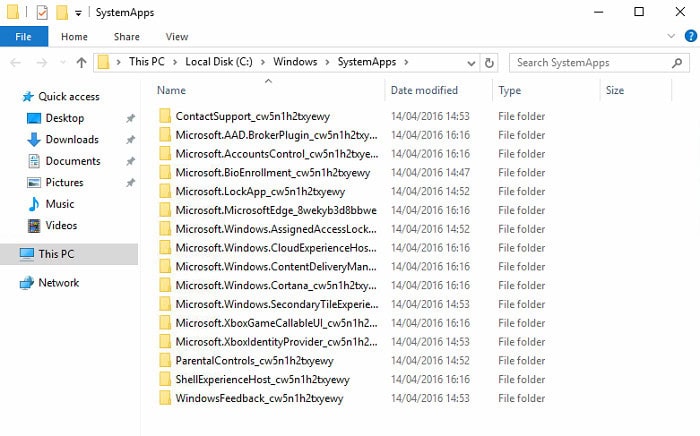
Task: Click the magnifier search icon
Action: (x=677, y=63)
